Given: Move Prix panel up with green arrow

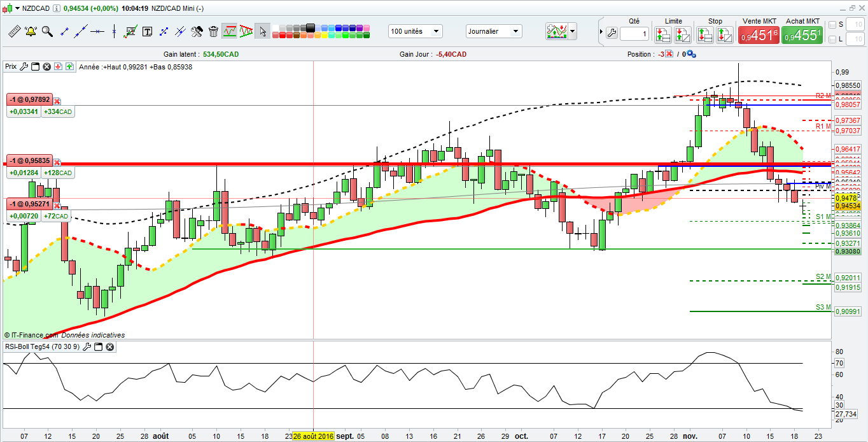Looking at the screenshot, I should pyautogui.click(x=69, y=66).
